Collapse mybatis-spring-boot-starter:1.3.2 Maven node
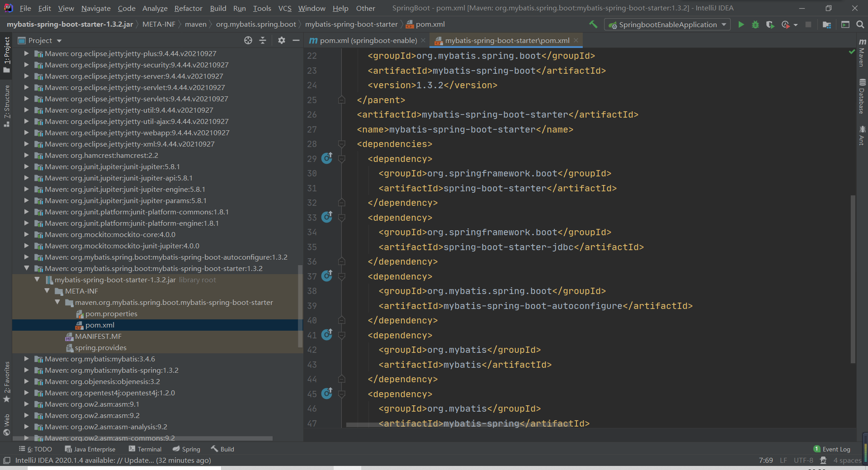The width and height of the screenshot is (868, 470). pyautogui.click(x=26, y=268)
